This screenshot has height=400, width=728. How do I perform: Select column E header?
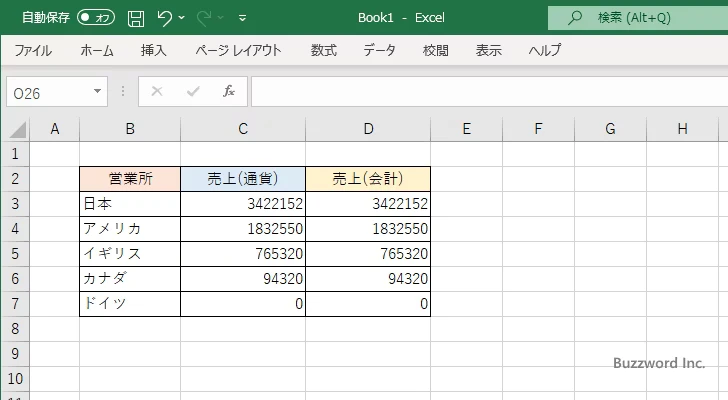pyautogui.click(x=467, y=129)
